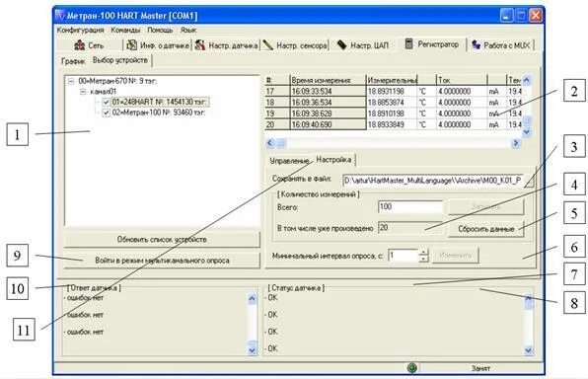Screen dimensions: 588x379
Task: Click the sensor info icon beside Инф. о датчике
Action: coord(131,45)
